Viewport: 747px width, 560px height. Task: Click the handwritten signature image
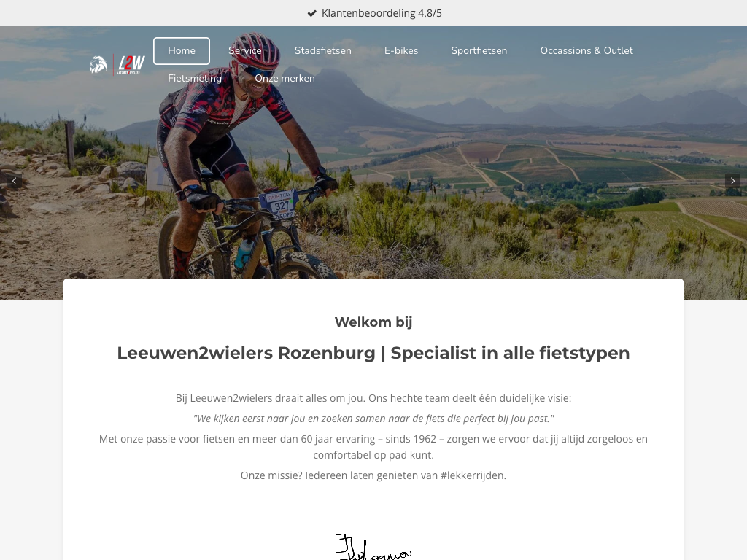click(x=373, y=547)
